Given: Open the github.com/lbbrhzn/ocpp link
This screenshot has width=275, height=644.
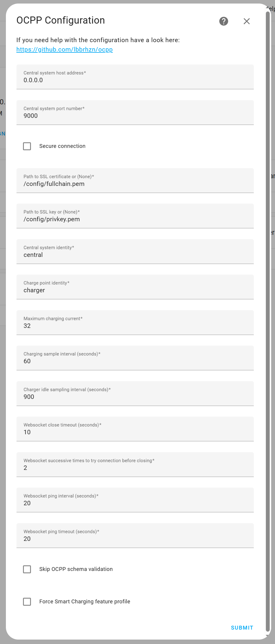Looking at the screenshot, I should point(65,49).
